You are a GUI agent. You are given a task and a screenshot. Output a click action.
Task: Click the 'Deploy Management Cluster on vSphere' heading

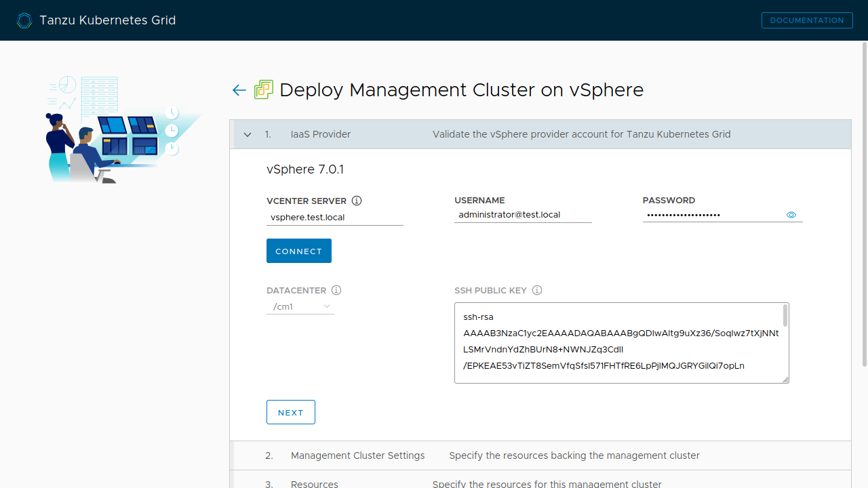point(462,89)
